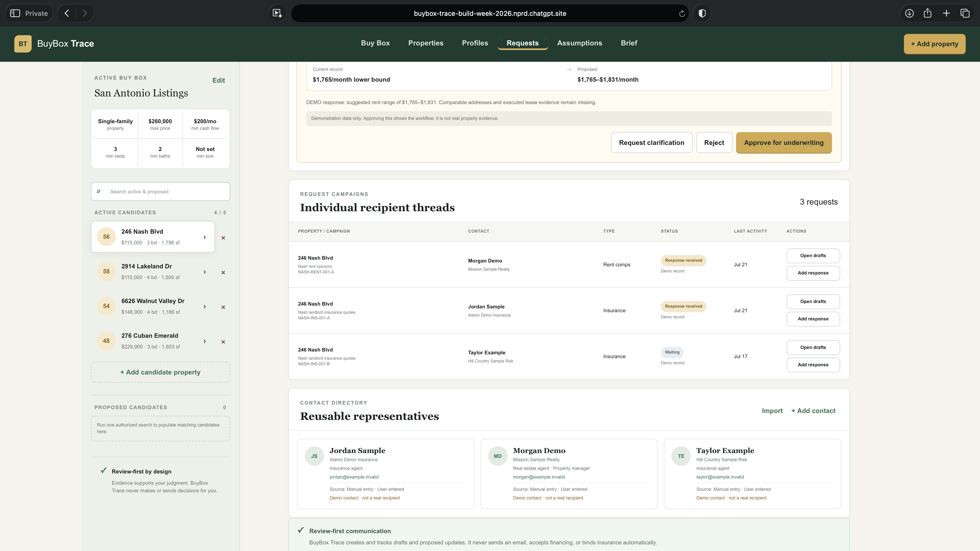
Task: Focus the Search active & proposed field
Action: pos(160,192)
